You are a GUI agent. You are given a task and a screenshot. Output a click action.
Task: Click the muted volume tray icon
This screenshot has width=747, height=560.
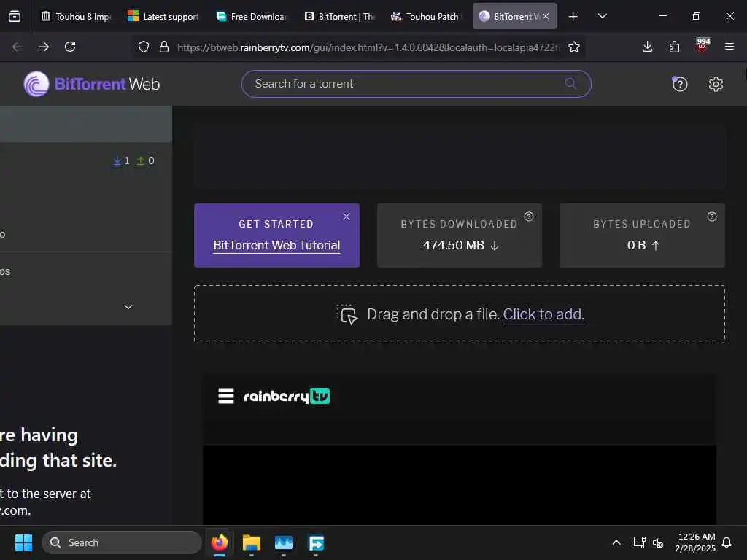coord(658,542)
